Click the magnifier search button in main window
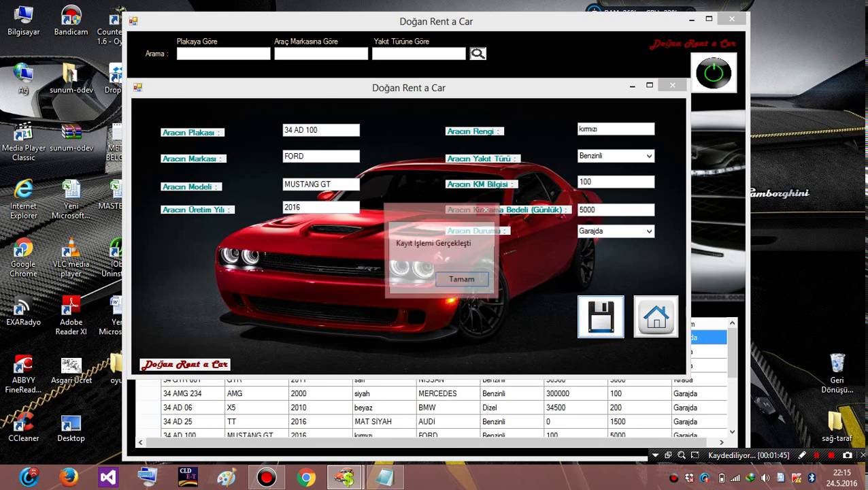 (478, 53)
